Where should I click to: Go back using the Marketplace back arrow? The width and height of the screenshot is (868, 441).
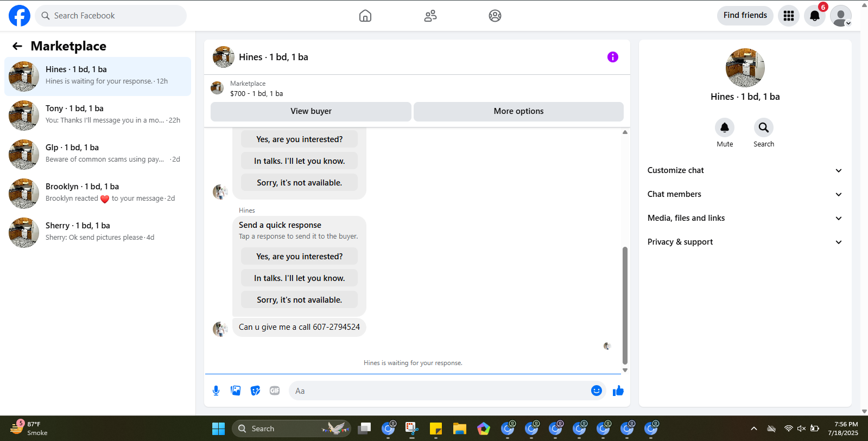(x=17, y=46)
